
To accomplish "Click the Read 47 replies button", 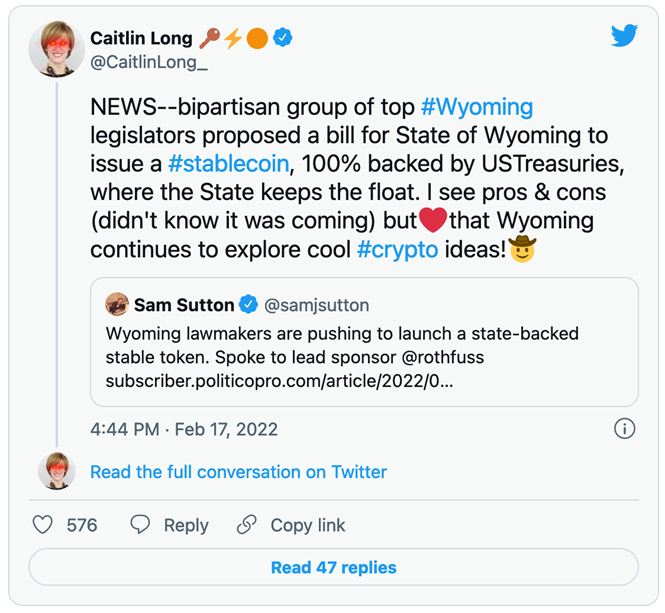I will click(x=333, y=567).
